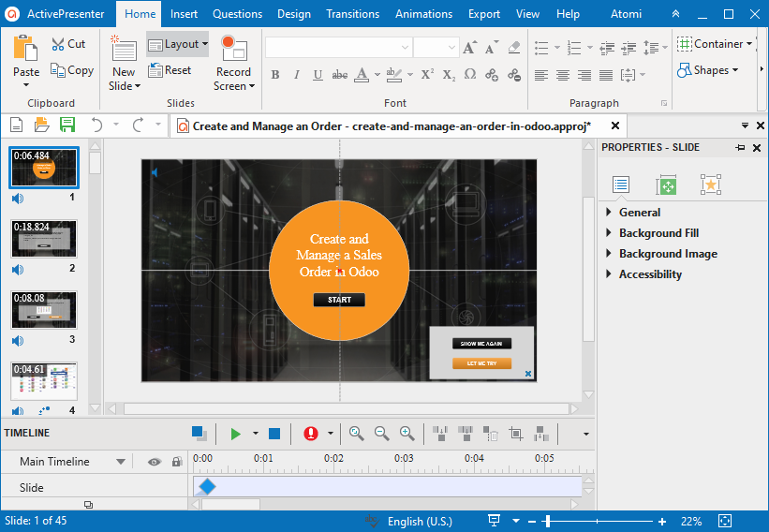Open Slide Properties list tab icon
The width and height of the screenshot is (769, 532).
(x=621, y=185)
